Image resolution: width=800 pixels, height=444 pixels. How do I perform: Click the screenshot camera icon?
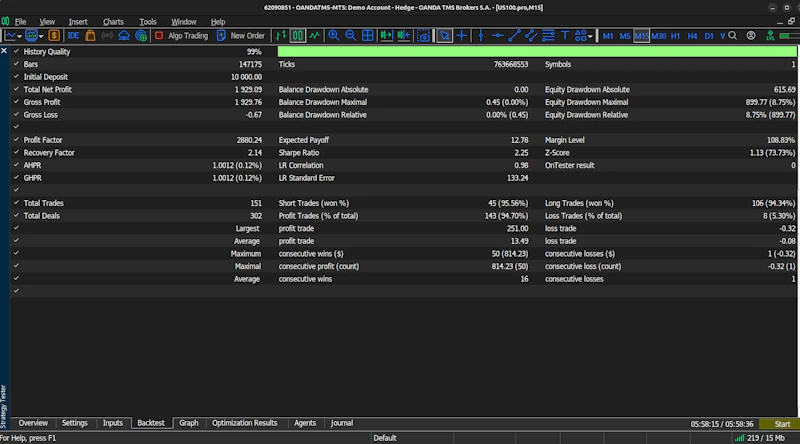[x=423, y=36]
